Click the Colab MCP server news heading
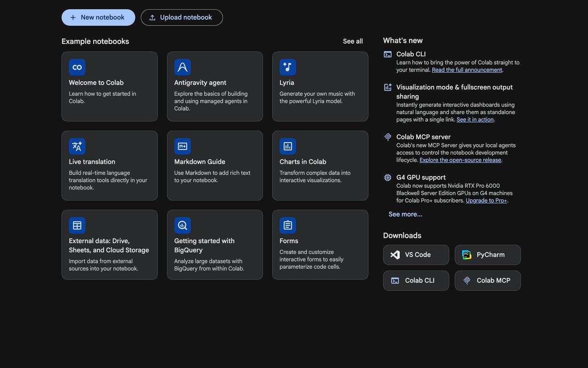This screenshot has width=588, height=368. pyautogui.click(x=424, y=137)
